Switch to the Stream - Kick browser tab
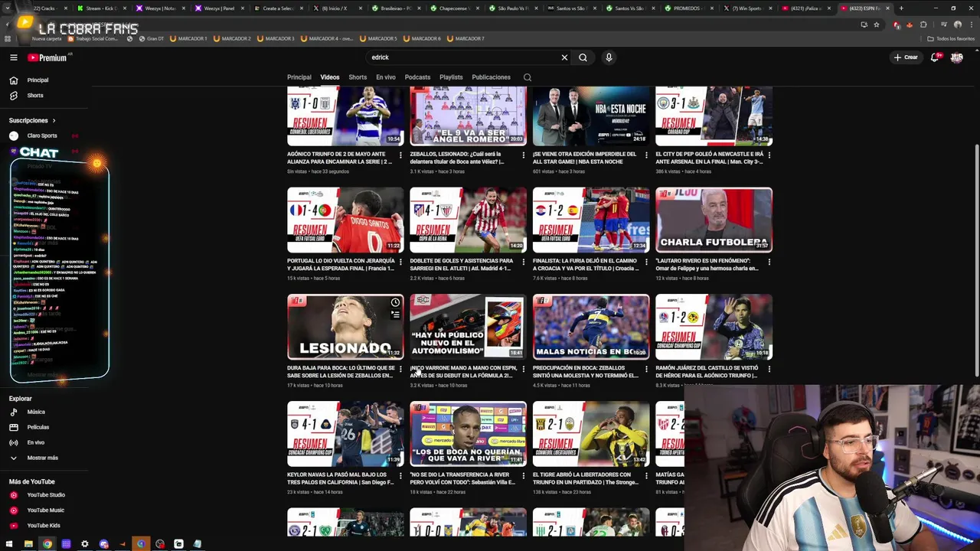Screen dimensions: 980x551 [100, 8]
